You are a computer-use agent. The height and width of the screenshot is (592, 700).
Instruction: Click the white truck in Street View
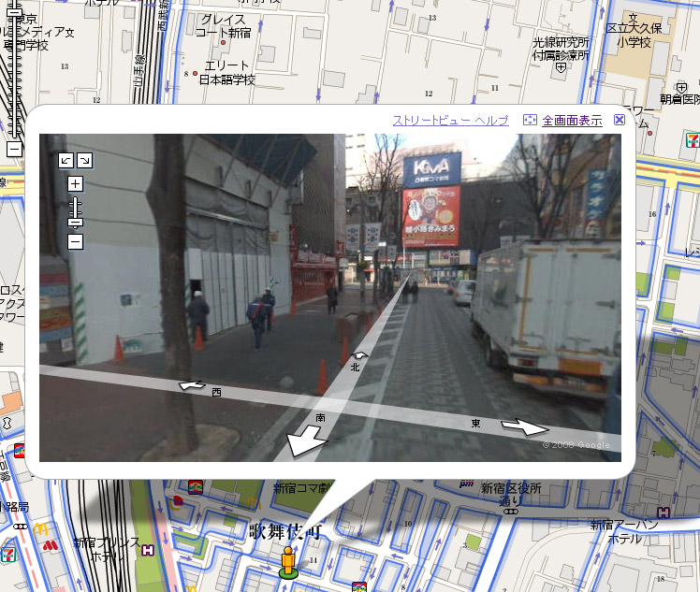[x=546, y=316]
